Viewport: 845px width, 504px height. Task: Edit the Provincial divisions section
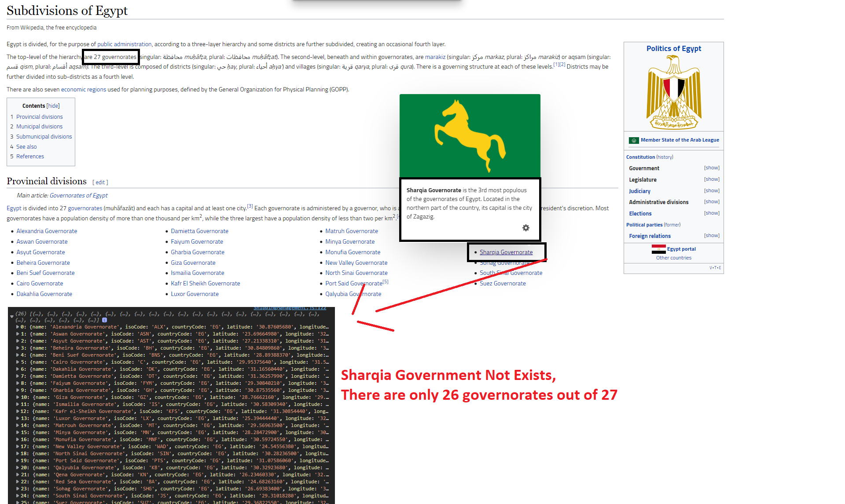tap(100, 183)
